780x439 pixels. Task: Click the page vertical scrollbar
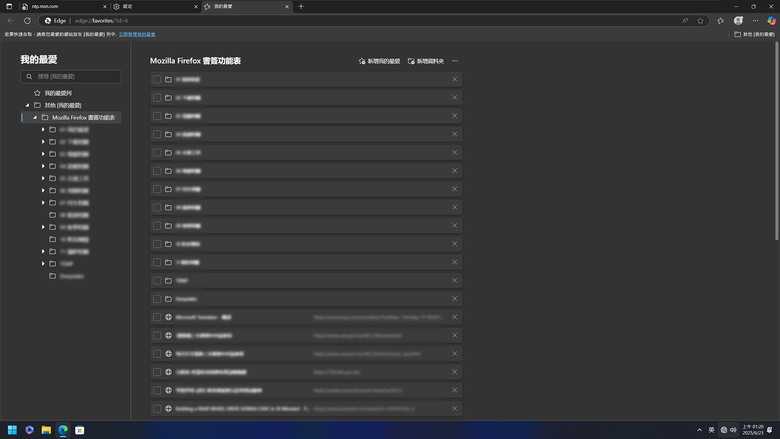(777, 141)
